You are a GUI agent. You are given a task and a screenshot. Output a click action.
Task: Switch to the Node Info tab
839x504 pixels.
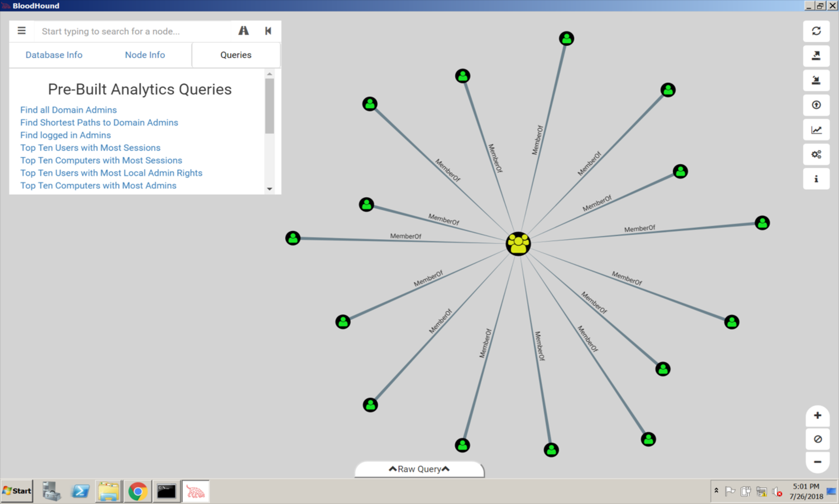point(145,55)
